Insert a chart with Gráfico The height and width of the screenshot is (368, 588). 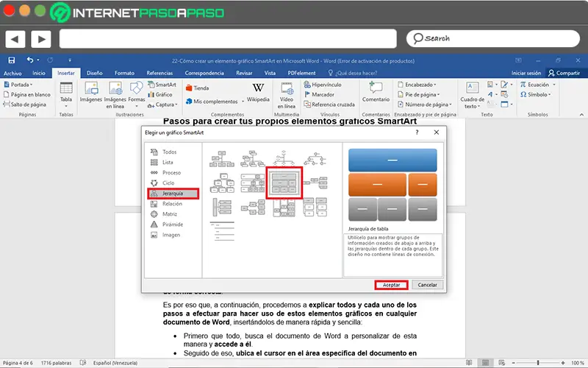tap(160, 95)
